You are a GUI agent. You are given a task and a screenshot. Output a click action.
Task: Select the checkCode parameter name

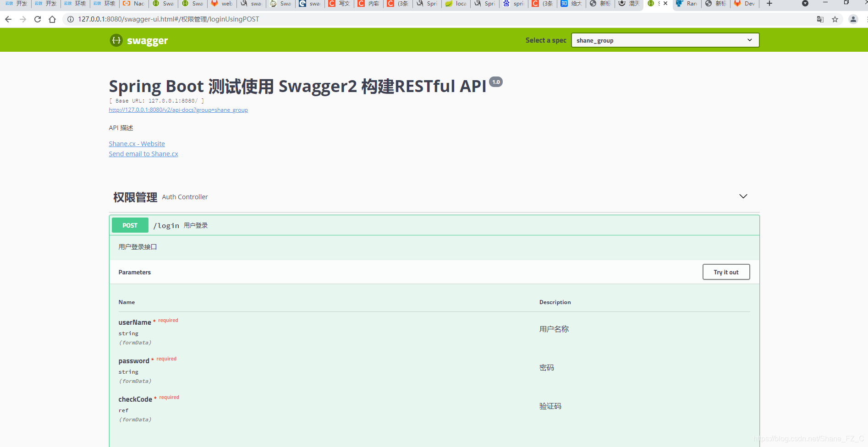coord(135,399)
